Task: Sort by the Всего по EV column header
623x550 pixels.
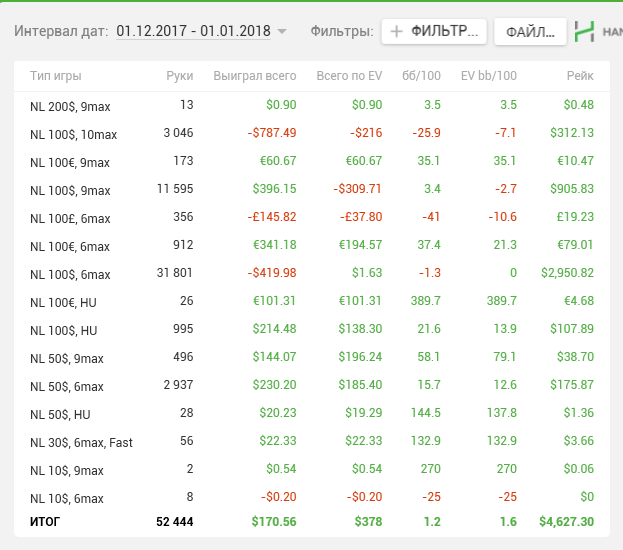Action: [349, 76]
